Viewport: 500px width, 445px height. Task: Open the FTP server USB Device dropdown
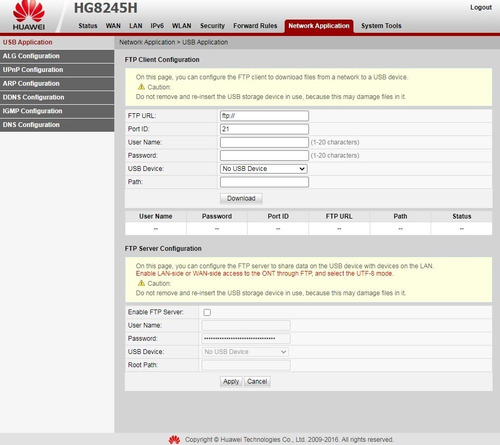(x=245, y=352)
